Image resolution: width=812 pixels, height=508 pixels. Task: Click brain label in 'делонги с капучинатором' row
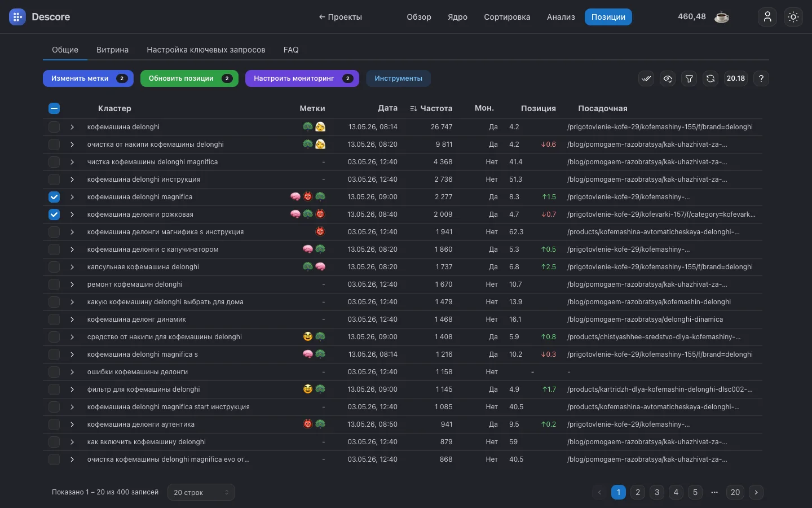click(308, 249)
